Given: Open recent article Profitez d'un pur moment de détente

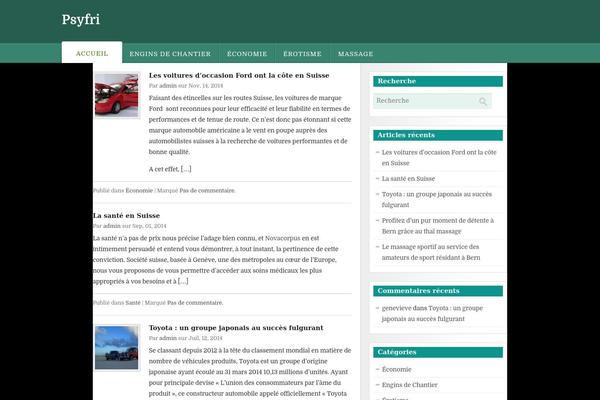Looking at the screenshot, I should click(438, 226).
